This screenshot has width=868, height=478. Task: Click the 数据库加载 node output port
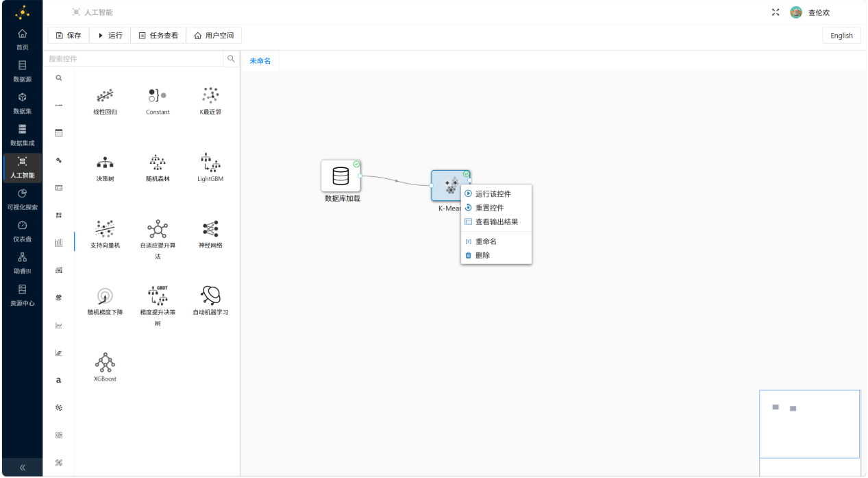pyautogui.click(x=360, y=176)
